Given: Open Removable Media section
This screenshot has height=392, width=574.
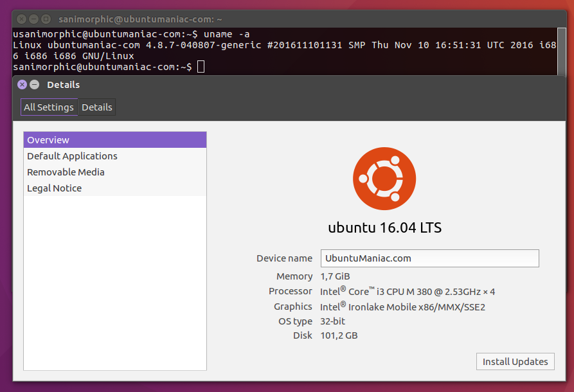Looking at the screenshot, I should pos(115,172).
